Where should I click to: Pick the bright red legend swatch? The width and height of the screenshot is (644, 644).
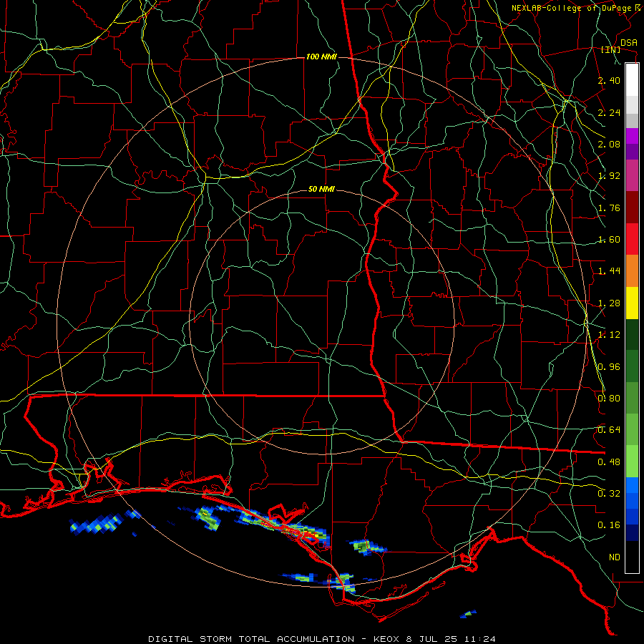click(x=632, y=239)
